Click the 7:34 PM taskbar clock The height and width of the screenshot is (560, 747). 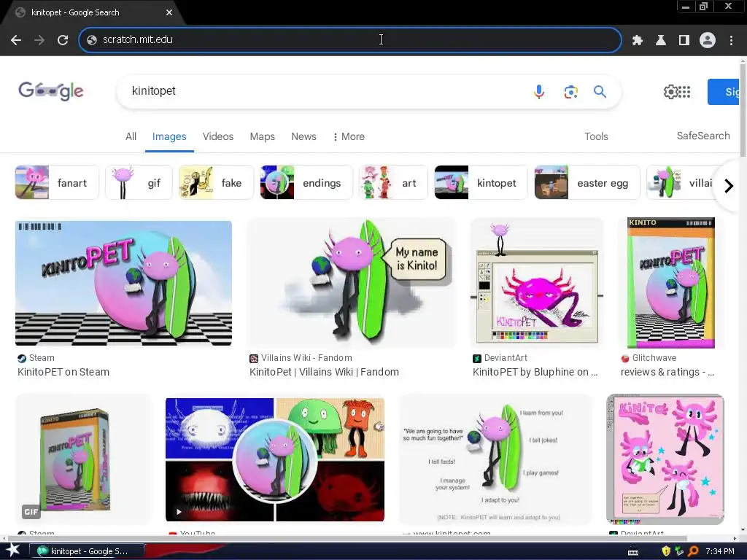click(x=719, y=551)
